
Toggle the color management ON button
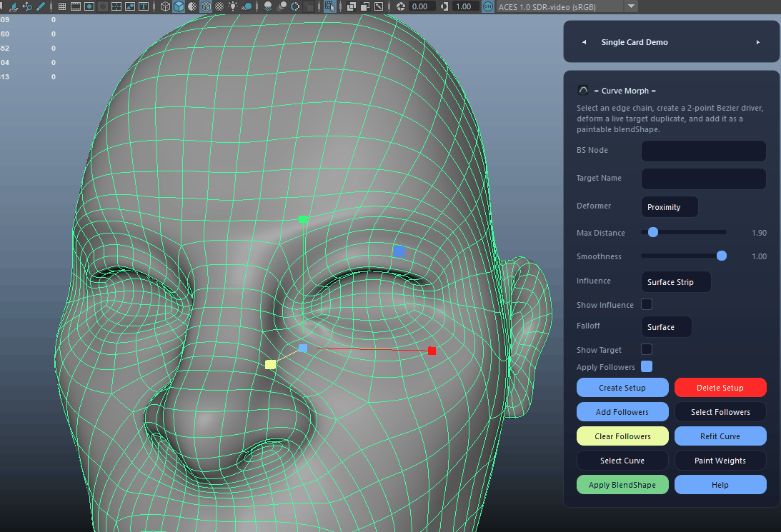tap(487, 6)
